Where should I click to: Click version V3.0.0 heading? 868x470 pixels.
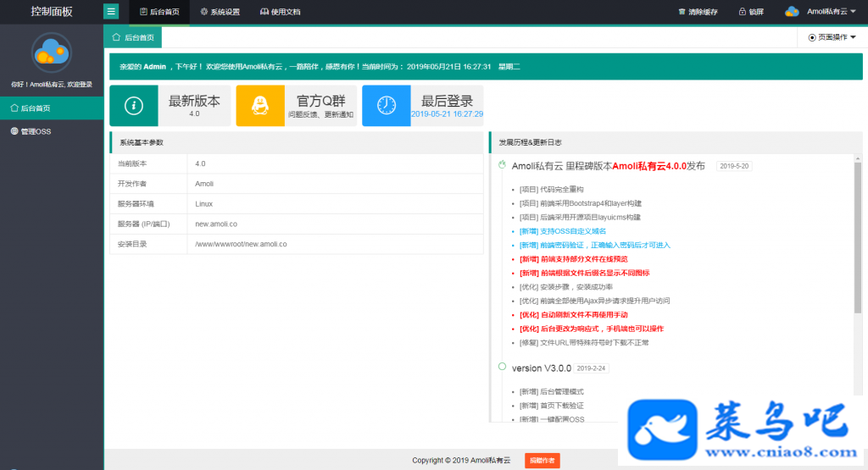pyautogui.click(x=542, y=368)
